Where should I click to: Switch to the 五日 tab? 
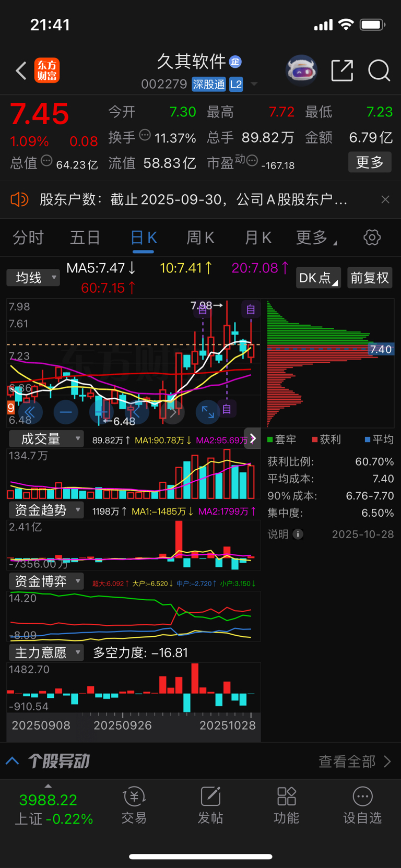coord(85,237)
